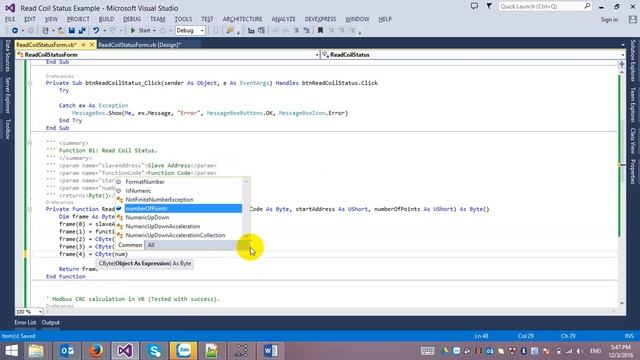
Task: Open the EDIT menu
Action: pos(30,19)
